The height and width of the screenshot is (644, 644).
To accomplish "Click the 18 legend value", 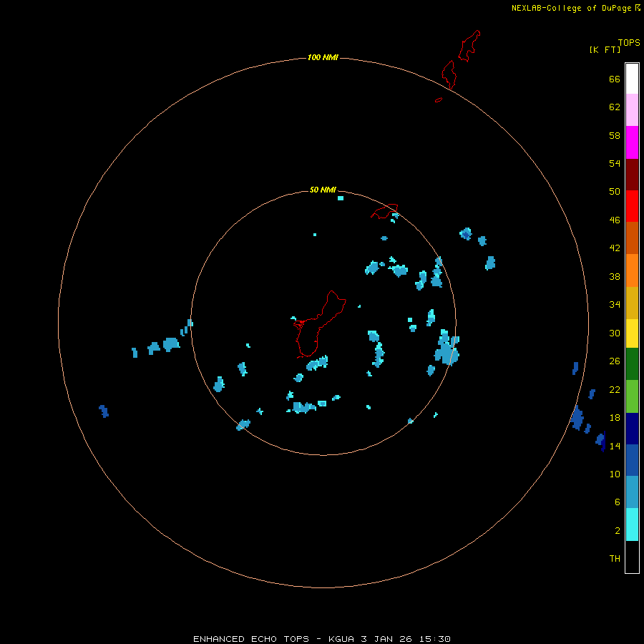I will pos(615,418).
